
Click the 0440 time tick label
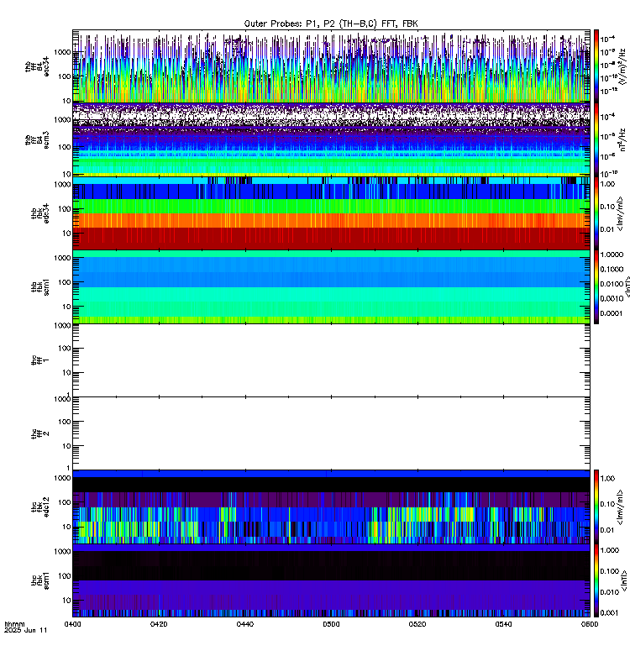(244, 624)
